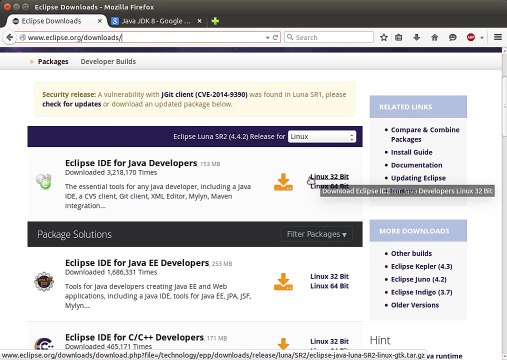Image resolution: width=507 pixels, height=360 pixels.
Task: Open the Eclipse Juno (4.2) link
Action: pos(419,279)
